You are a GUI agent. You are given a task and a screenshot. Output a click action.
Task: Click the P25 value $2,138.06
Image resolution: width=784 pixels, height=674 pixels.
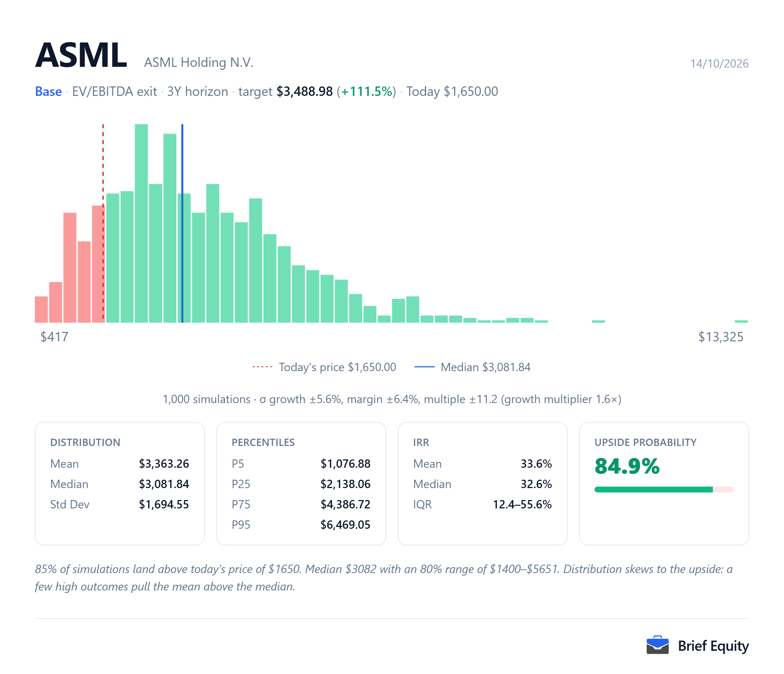(x=346, y=484)
